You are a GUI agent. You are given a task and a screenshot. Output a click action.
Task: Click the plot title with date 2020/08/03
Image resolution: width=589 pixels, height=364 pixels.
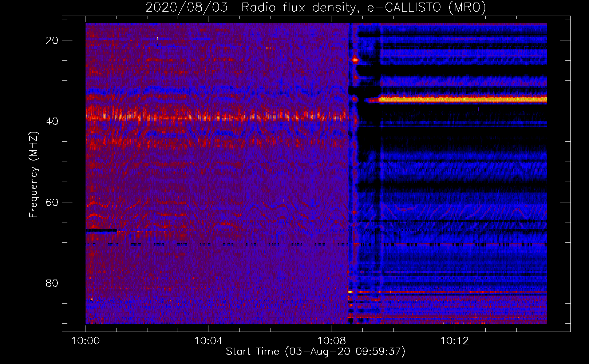316,7
